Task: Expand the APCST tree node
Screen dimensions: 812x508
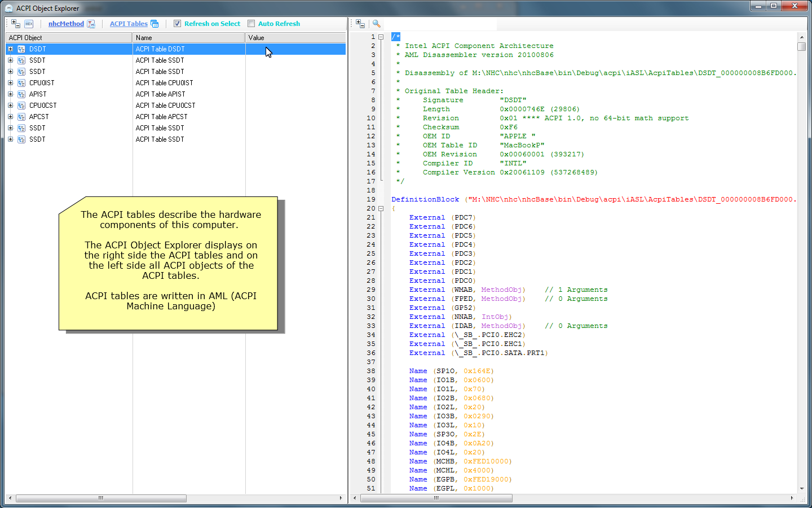Action: tap(10, 117)
